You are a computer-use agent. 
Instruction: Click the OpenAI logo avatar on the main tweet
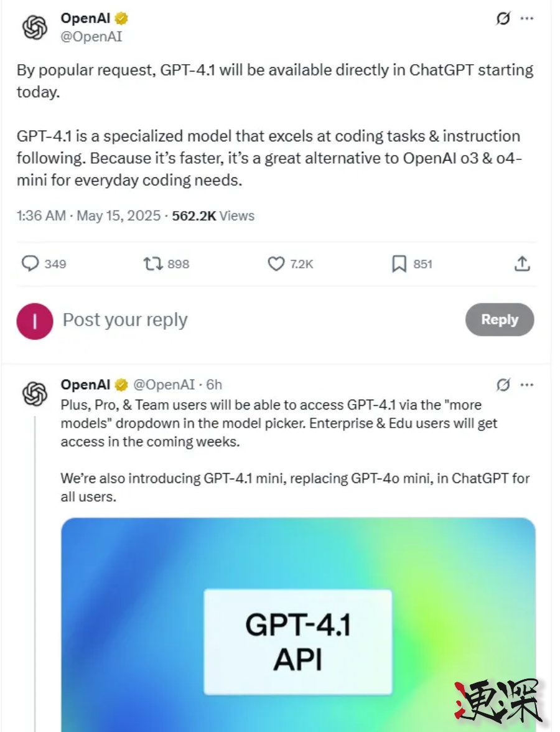point(35,27)
